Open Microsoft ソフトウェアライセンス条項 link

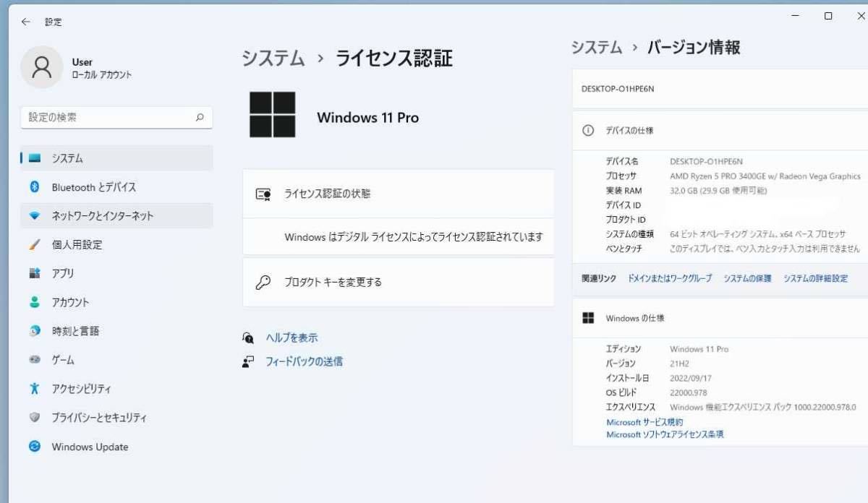coord(665,434)
